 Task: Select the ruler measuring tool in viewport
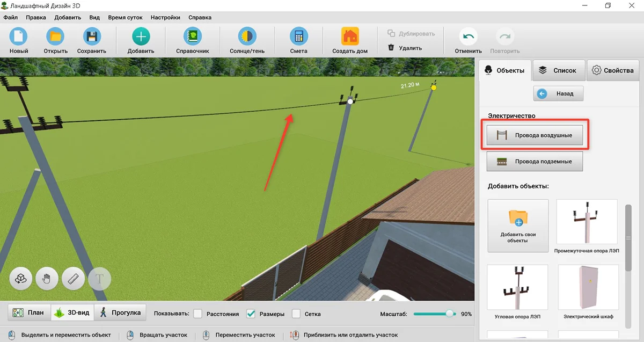73,279
